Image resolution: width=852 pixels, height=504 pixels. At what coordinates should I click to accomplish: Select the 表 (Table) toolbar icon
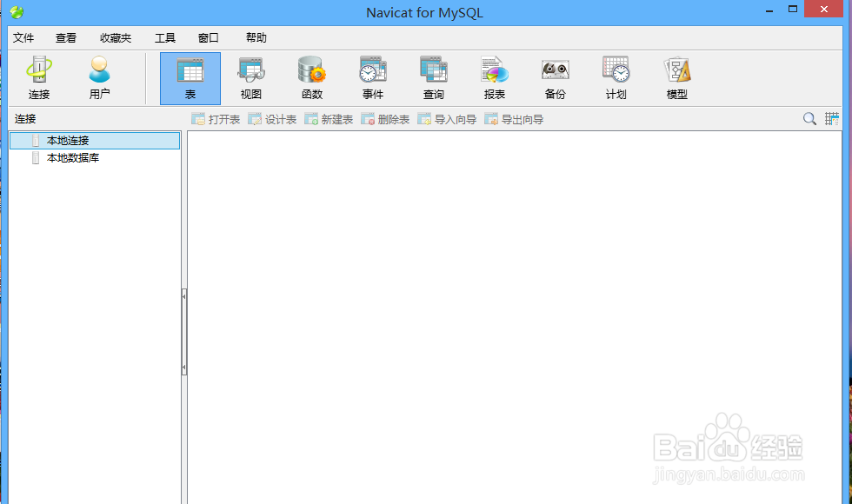[190, 78]
